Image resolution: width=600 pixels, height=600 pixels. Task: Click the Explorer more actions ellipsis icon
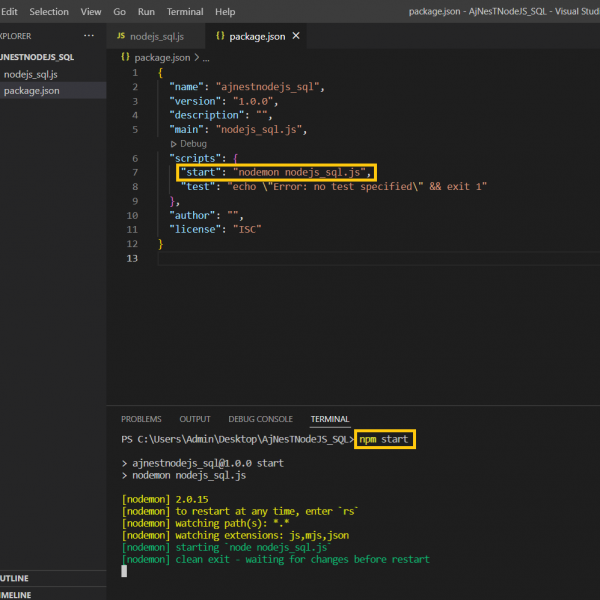90,36
